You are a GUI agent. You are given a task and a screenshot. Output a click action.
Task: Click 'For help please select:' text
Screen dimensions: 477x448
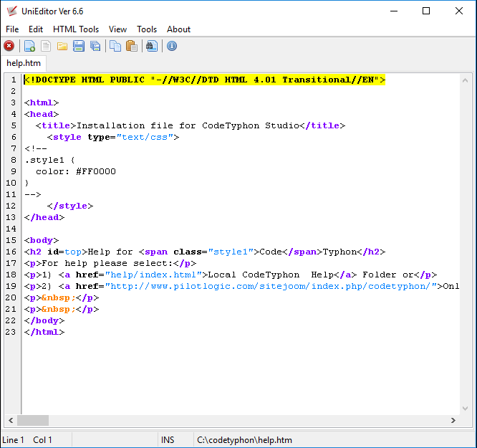coord(107,263)
